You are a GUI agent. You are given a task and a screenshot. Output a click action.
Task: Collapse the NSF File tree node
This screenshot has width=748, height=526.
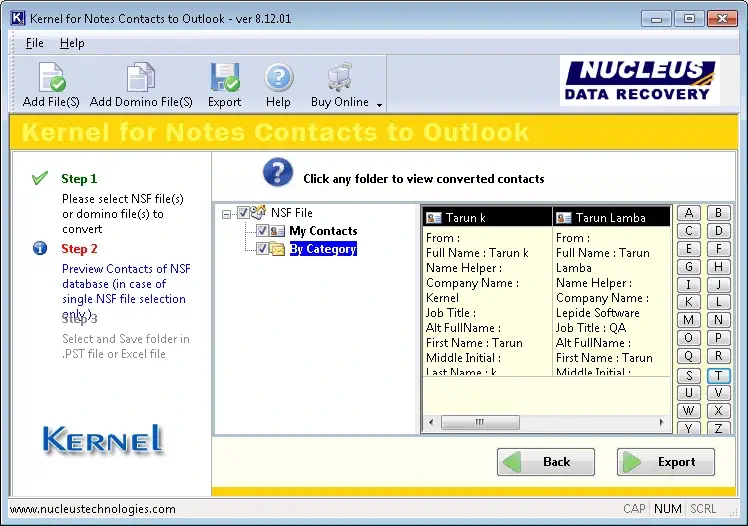point(227,214)
